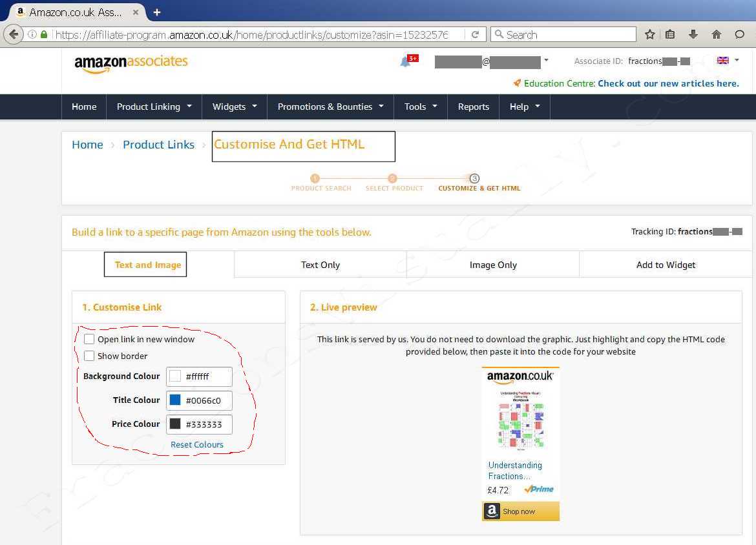Click the Reset Colours link
The width and height of the screenshot is (756, 545).
point(196,444)
